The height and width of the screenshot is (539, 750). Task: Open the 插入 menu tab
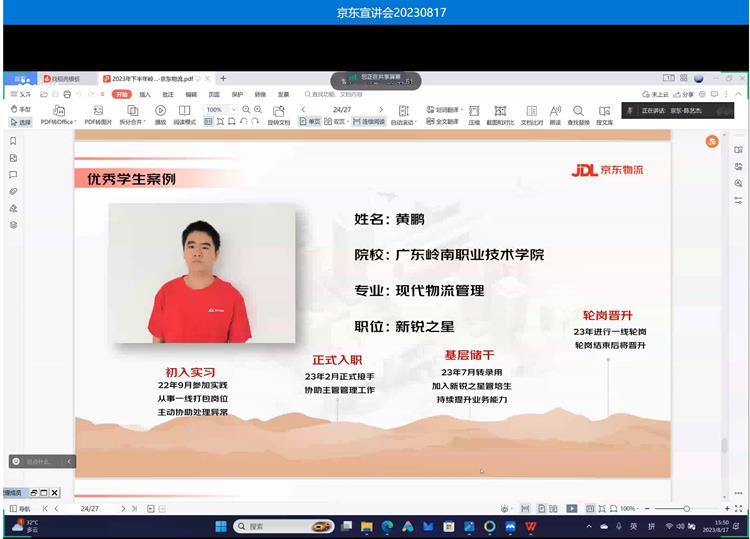[145, 94]
